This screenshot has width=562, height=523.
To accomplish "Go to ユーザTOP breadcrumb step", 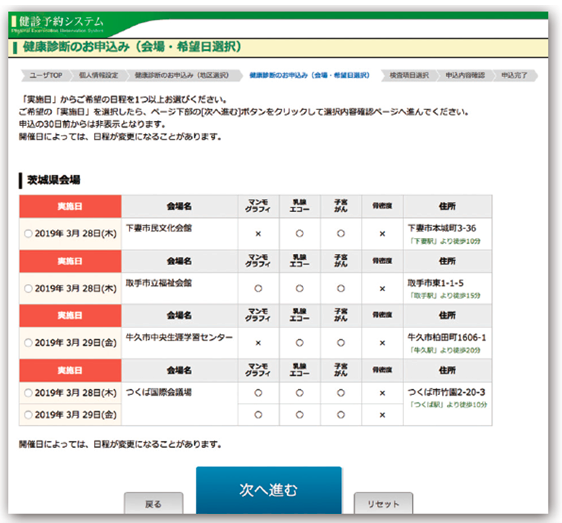I will 46,75.
